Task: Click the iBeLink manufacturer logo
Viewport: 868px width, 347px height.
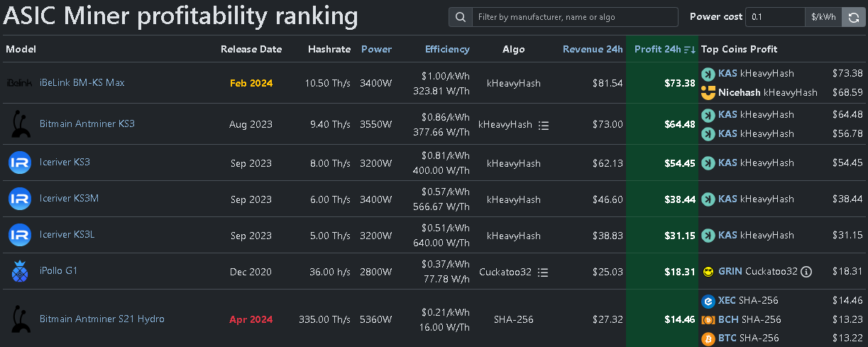Action: coord(19,83)
